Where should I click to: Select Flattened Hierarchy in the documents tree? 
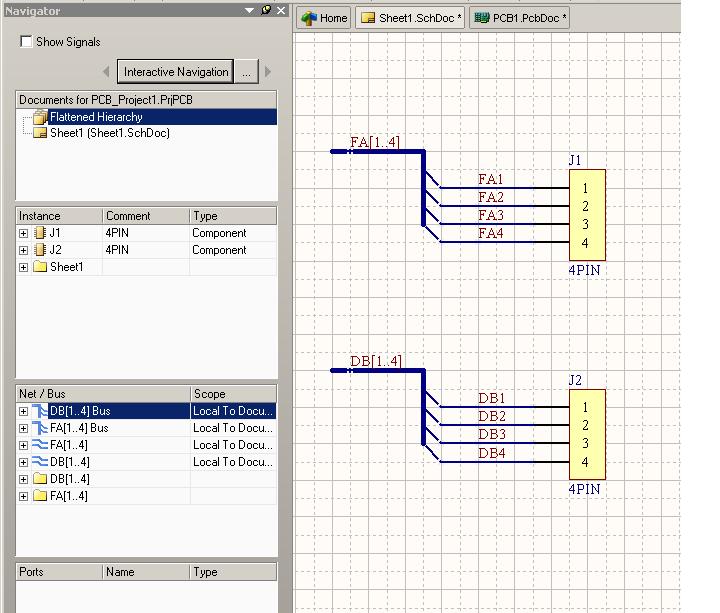(96, 117)
